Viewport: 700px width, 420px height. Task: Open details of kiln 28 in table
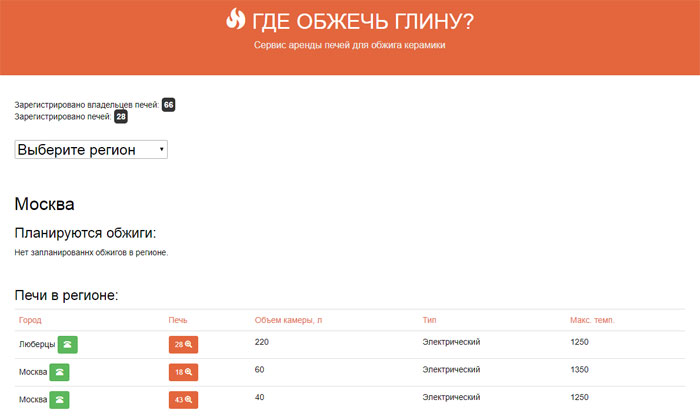tap(183, 344)
